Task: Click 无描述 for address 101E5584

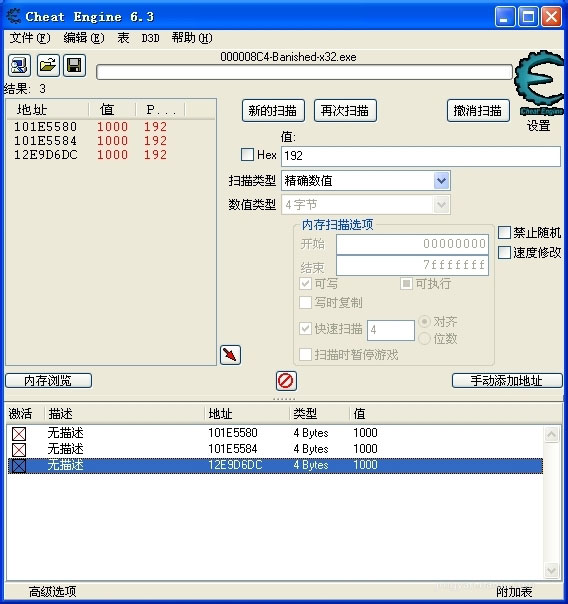Action: (65, 449)
